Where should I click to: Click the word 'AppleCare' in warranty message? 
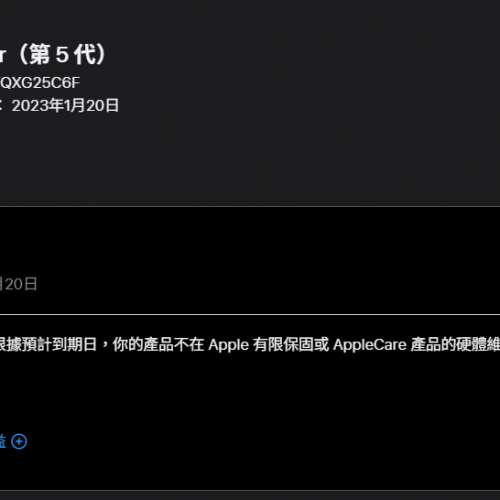[370, 345]
